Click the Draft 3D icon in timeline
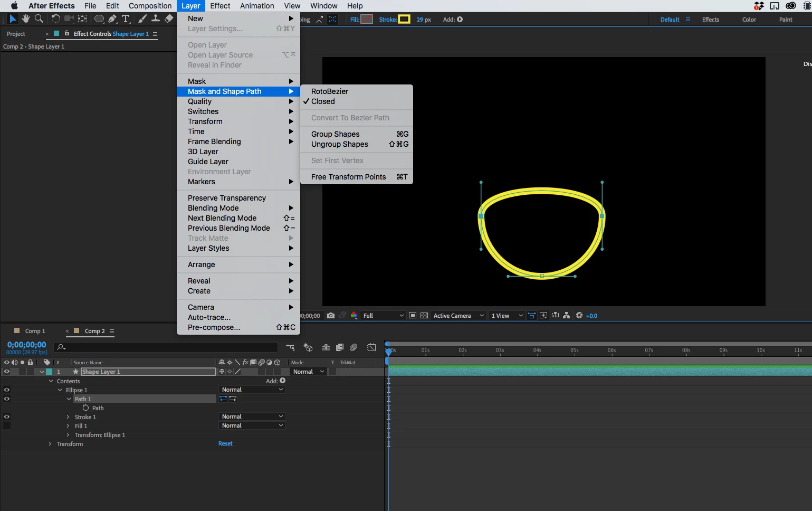The width and height of the screenshot is (812, 511). tap(308, 347)
